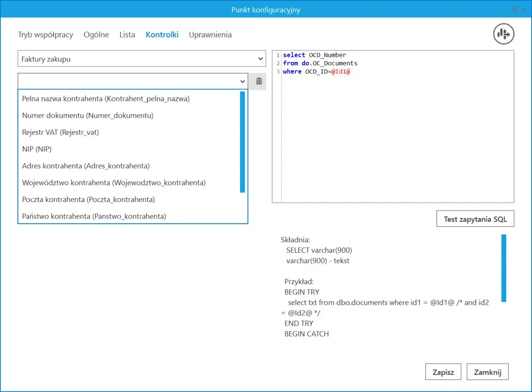Open the Uprawnienia tab
Image resolution: width=532 pixels, height=392 pixels.
click(x=210, y=35)
